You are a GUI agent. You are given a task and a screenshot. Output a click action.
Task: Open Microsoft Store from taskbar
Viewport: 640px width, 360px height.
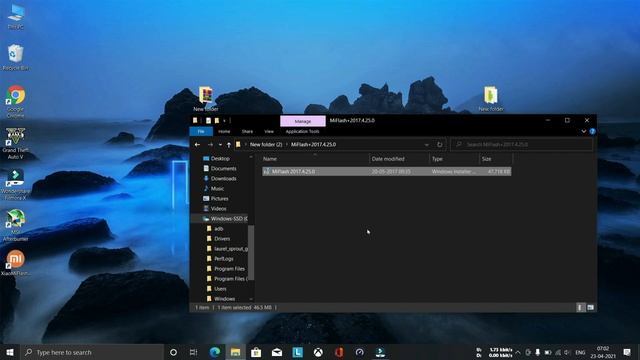coord(256,352)
